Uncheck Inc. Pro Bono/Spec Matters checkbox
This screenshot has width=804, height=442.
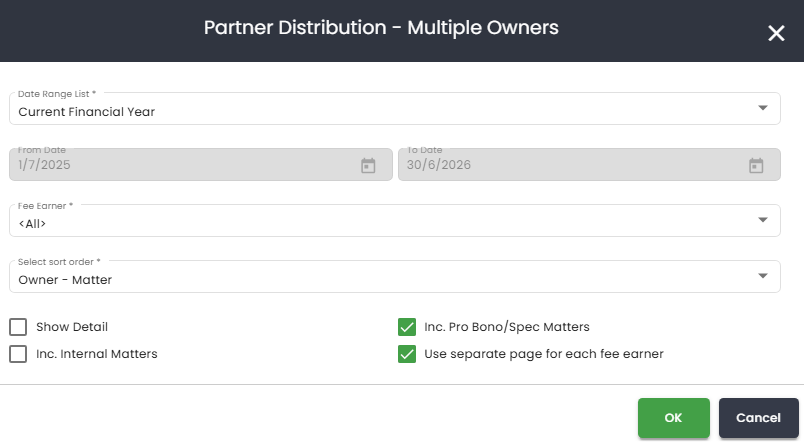(x=407, y=327)
